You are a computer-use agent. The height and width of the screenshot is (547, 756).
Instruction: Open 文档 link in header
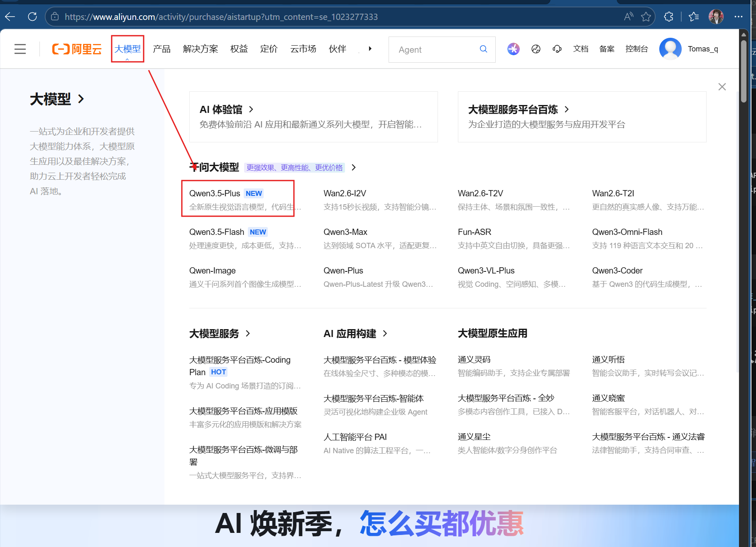(581, 49)
